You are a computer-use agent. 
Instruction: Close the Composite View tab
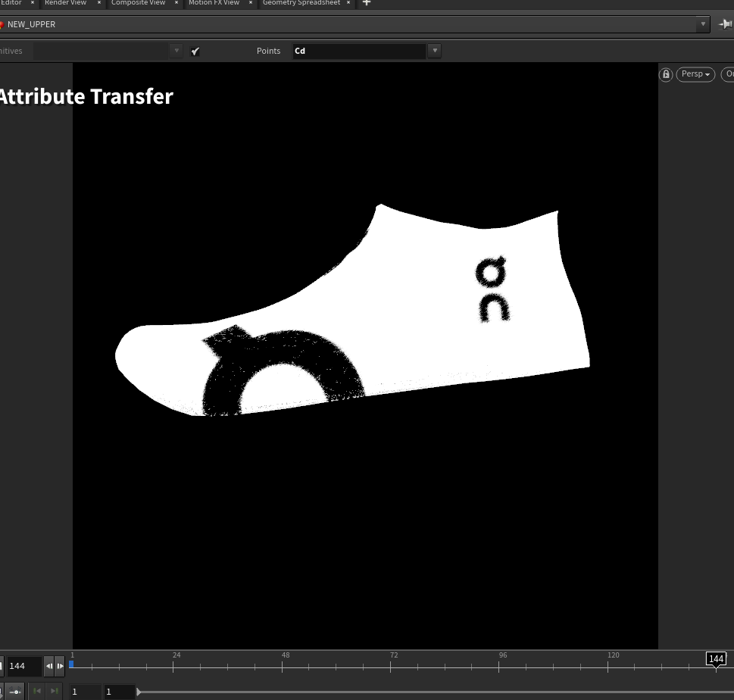176,3
